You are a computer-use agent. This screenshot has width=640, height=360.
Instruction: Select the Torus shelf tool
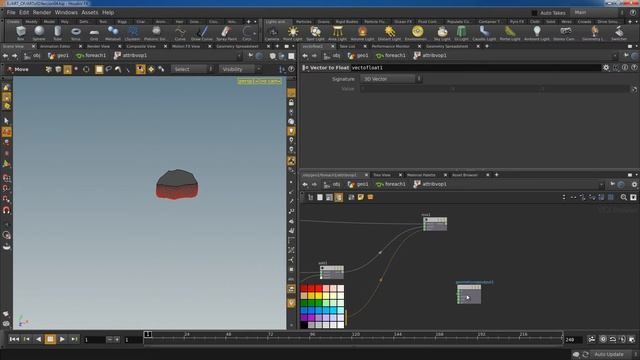[76, 33]
